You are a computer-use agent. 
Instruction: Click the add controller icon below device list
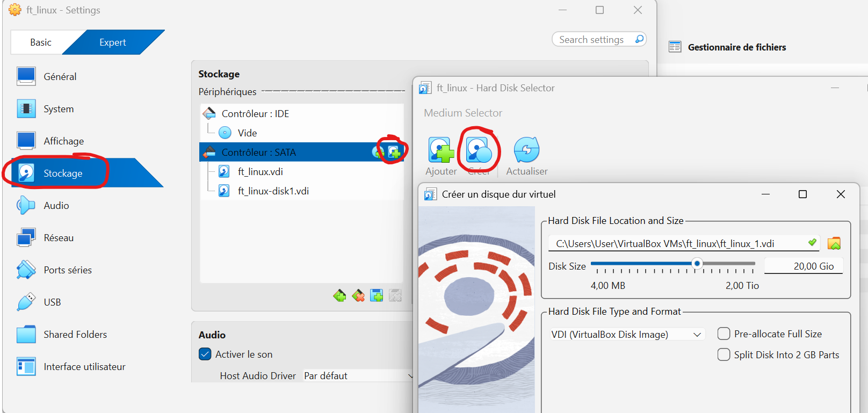click(x=339, y=295)
